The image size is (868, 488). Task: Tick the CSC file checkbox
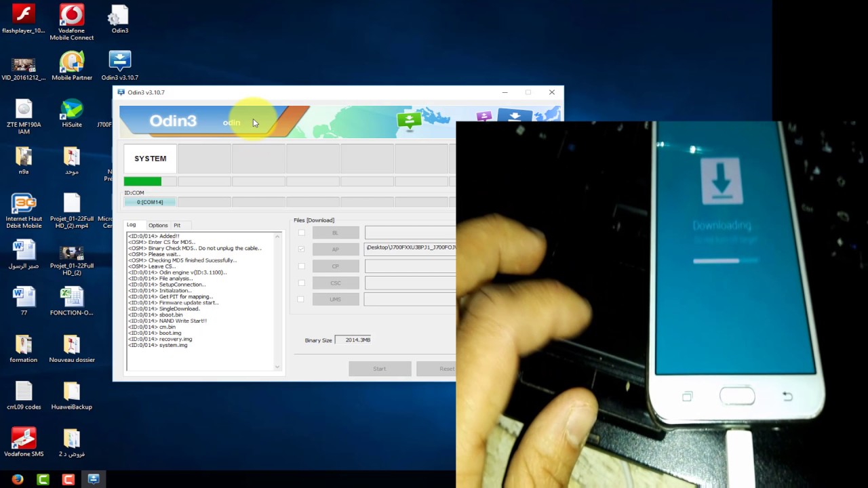coord(301,283)
